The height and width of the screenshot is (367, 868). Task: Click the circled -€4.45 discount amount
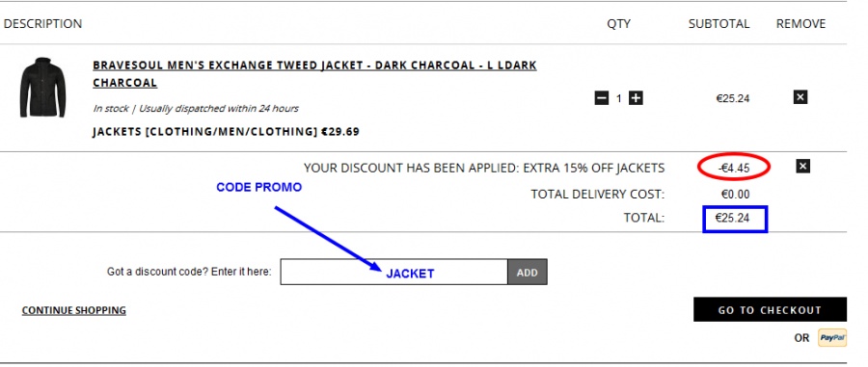click(734, 168)
